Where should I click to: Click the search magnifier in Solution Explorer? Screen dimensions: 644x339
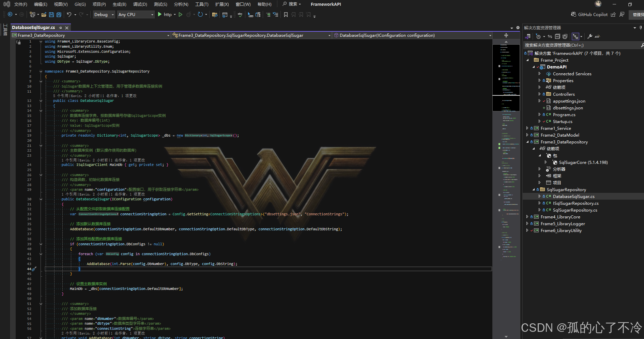(642, 45)
